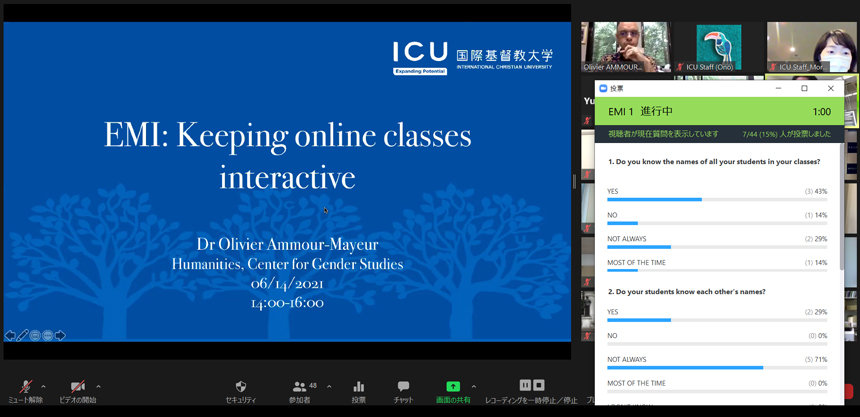
Task: Click question 1 about knowing students' names
Action: coord(714,162)
